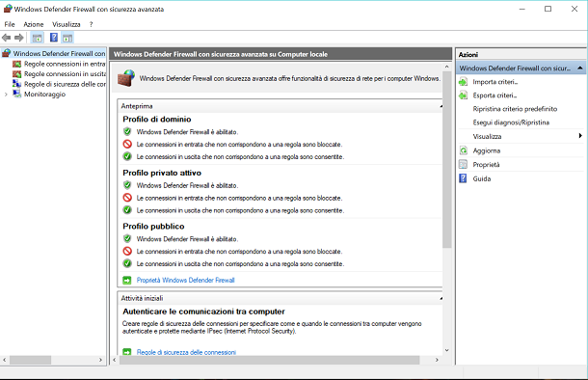Open the Visualizza submenu arrow in Azioni
The width and height of the screenshot is (588, 380).
coord(580,136)
